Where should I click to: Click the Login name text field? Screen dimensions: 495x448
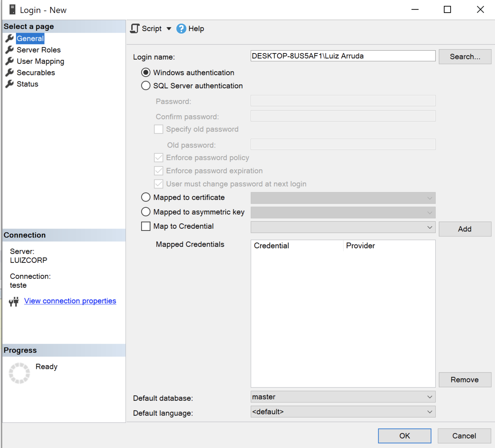[x=343, y=56]
